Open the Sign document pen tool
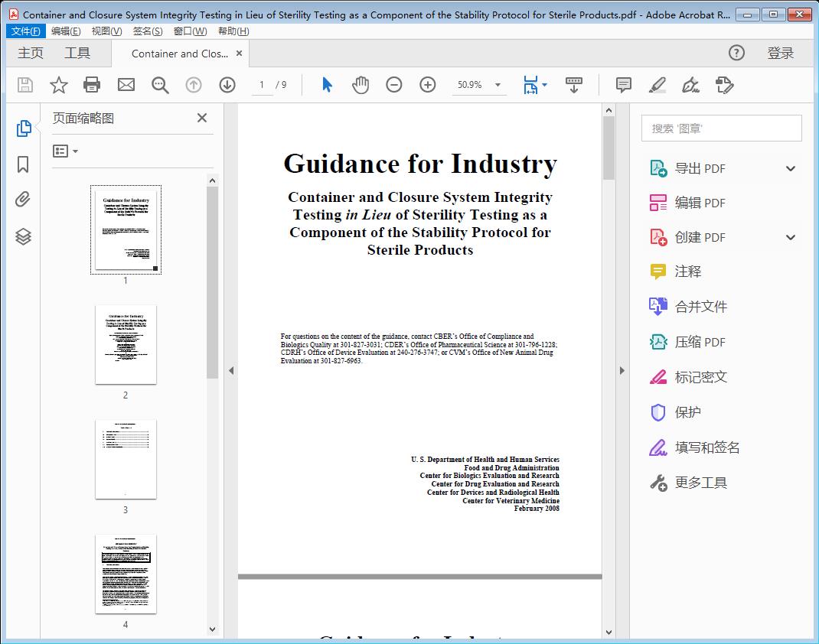This screenshot has width=819, height=644. pos(690,85)
